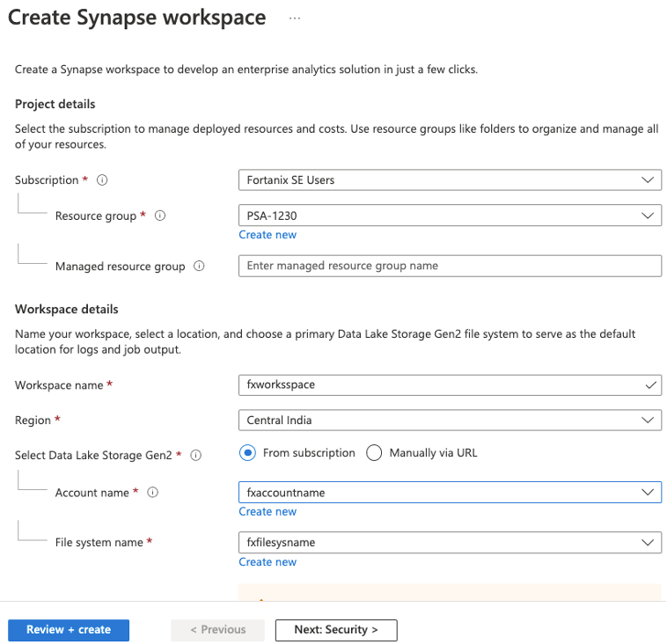The width and height of the screenshot is (667, 644).
Task: Click the Previous button
Action: click(218, 630)
